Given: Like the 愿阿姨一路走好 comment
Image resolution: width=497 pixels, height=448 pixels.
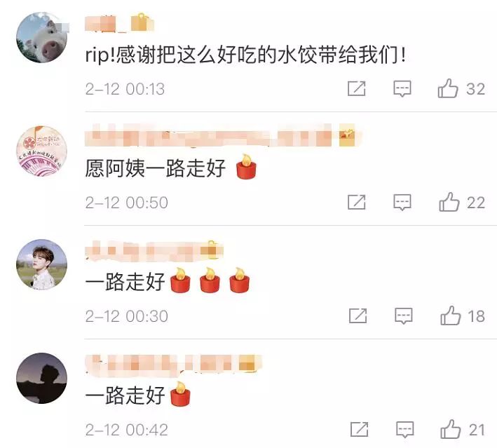Looking at the screenshot, I should (x=449, y=202).
